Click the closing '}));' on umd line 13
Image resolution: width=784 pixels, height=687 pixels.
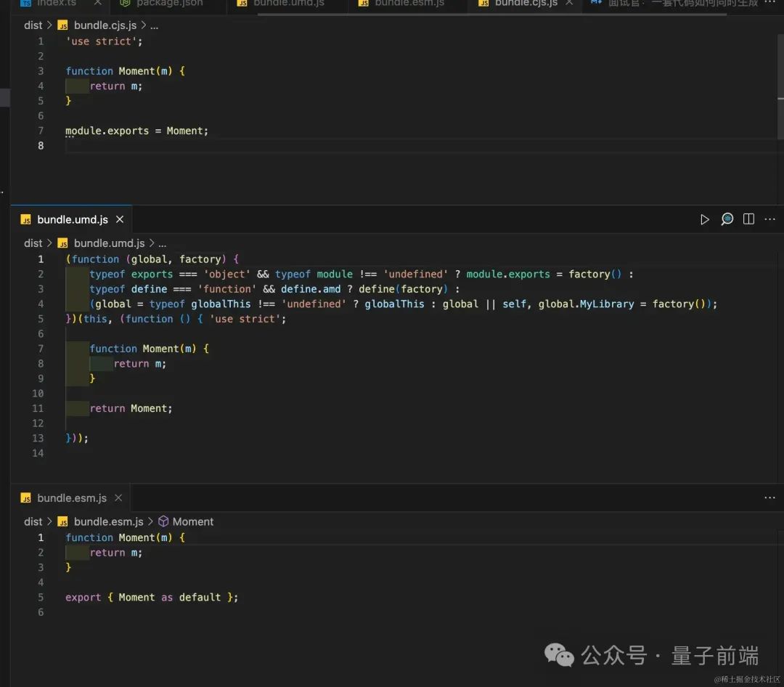tap(77, 439)
